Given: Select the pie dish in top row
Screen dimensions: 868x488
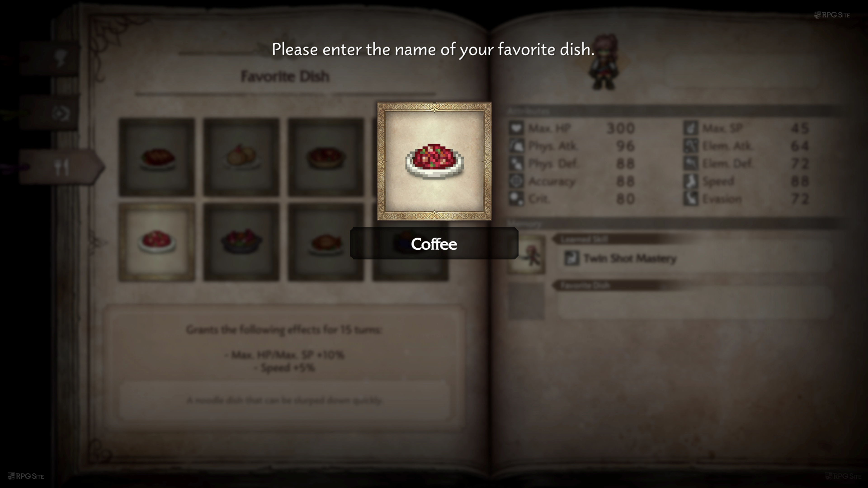Looking at the screenshot, I should 326,157.
